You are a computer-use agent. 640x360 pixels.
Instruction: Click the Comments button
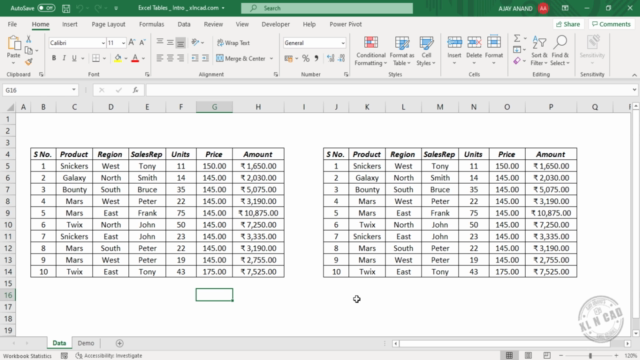tap(611, 24)
